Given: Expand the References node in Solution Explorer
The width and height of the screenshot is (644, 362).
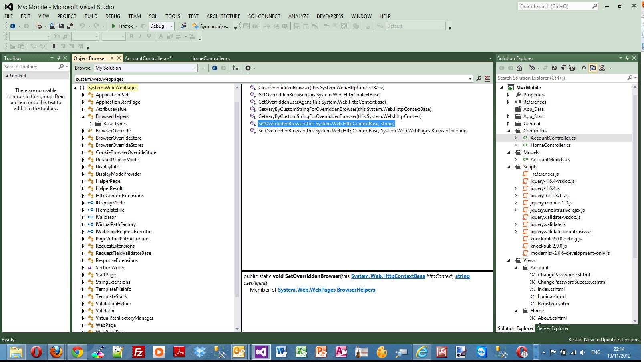Looking at the screenshot, I should (509, 102).
